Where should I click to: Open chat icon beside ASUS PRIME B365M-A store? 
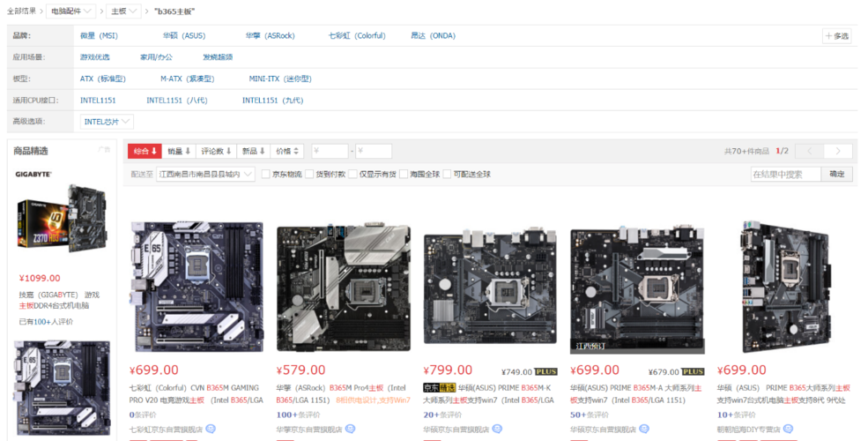click(644, 429)
